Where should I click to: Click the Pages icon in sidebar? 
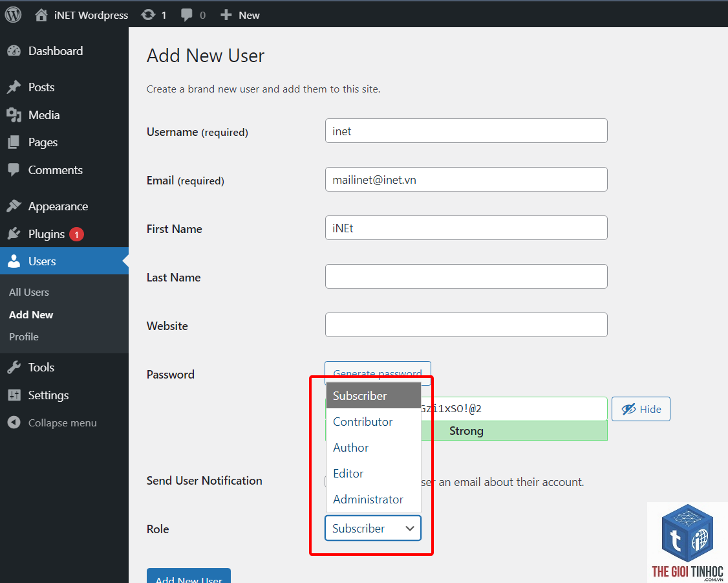coord(14,142)
